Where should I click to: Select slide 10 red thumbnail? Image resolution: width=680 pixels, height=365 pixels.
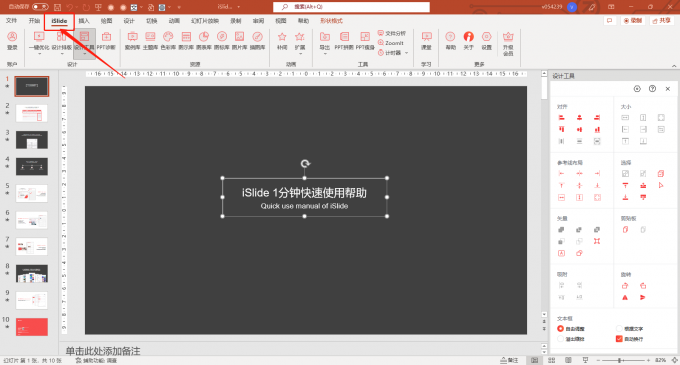click(32, 327)
